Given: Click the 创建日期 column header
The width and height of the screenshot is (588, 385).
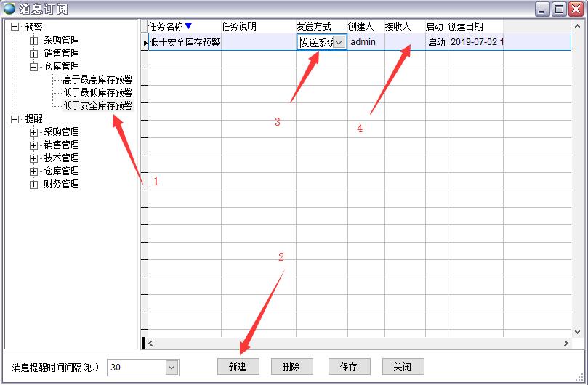Looking at the screenshot, I should (x=465, y=26).
